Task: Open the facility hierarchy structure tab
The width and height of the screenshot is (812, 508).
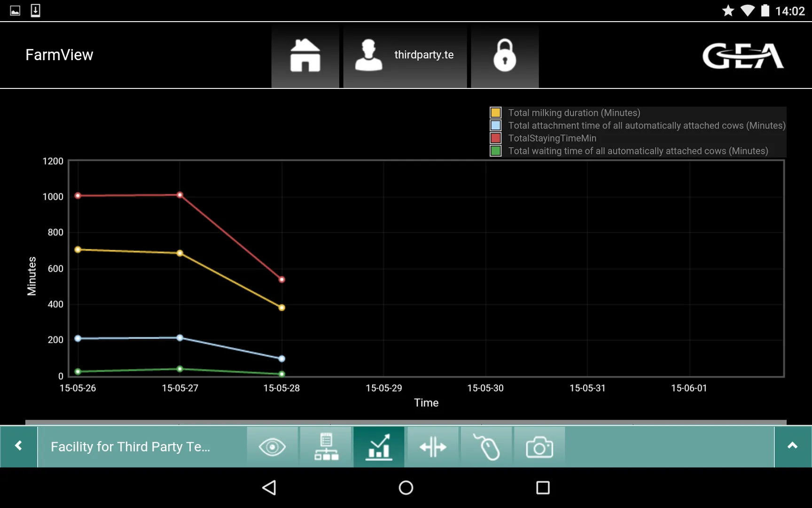Action: [x=326, y=447]
